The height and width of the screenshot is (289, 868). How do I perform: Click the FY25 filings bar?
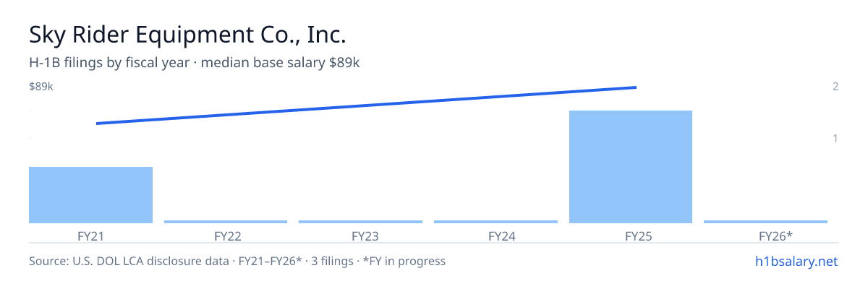click(x=631, y=167)
